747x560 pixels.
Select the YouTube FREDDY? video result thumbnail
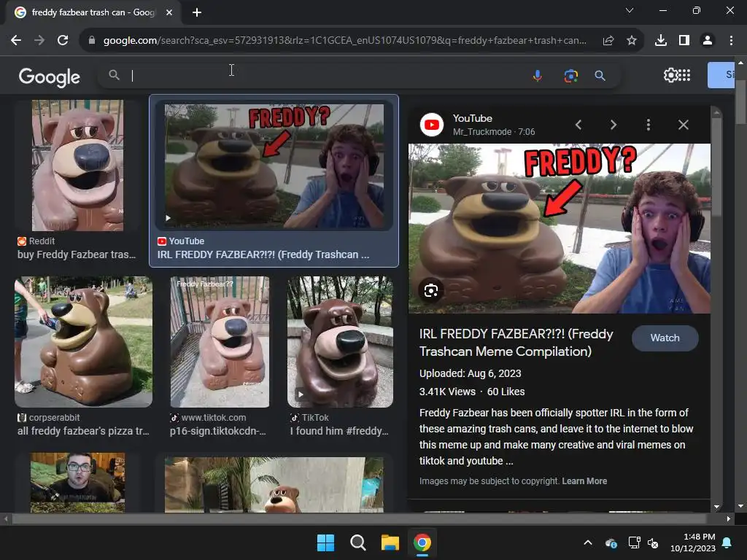(274, 167)
